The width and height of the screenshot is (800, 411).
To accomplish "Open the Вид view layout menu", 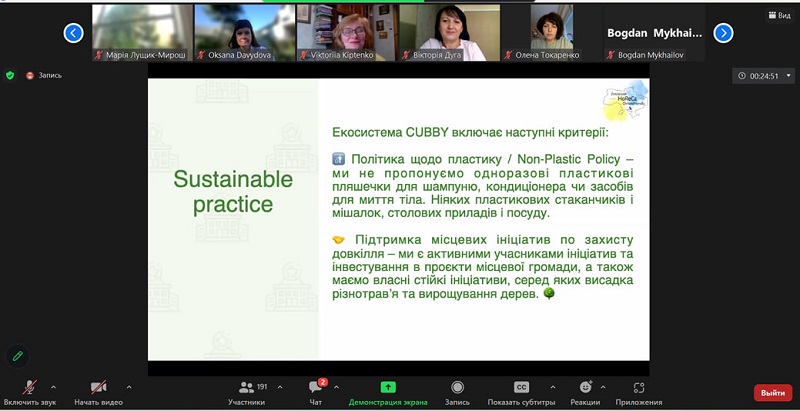I will click(779, 16).
